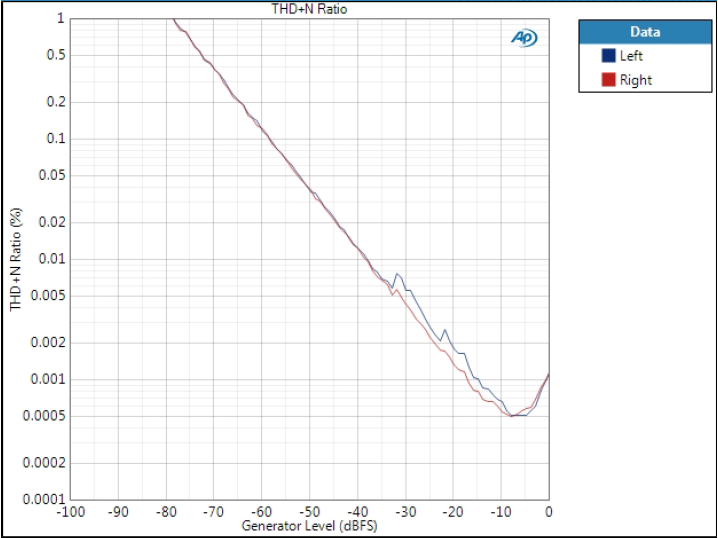Click the 0.001 label on the y-axis
The image size is (718, 538).
(x=49, y=380)
